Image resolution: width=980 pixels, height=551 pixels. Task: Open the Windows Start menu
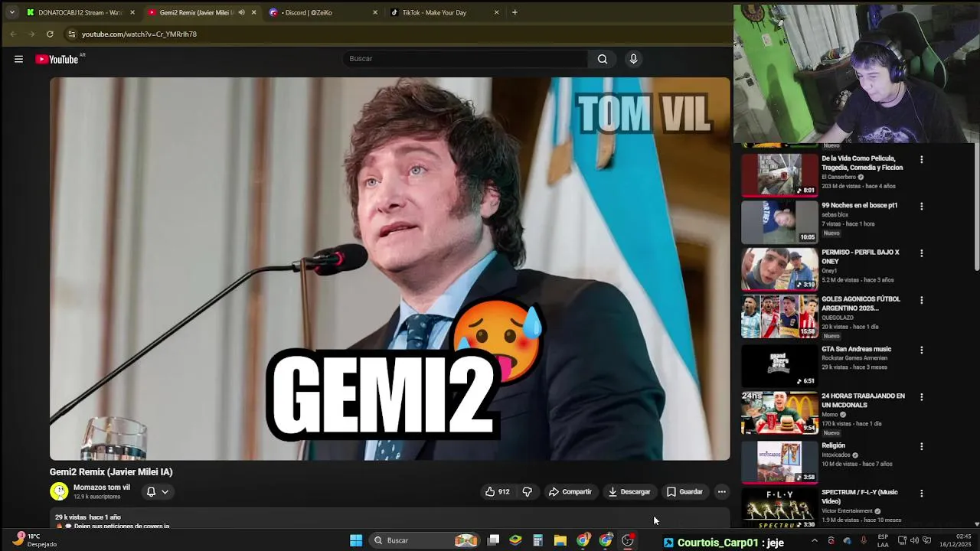click(356, 540)
